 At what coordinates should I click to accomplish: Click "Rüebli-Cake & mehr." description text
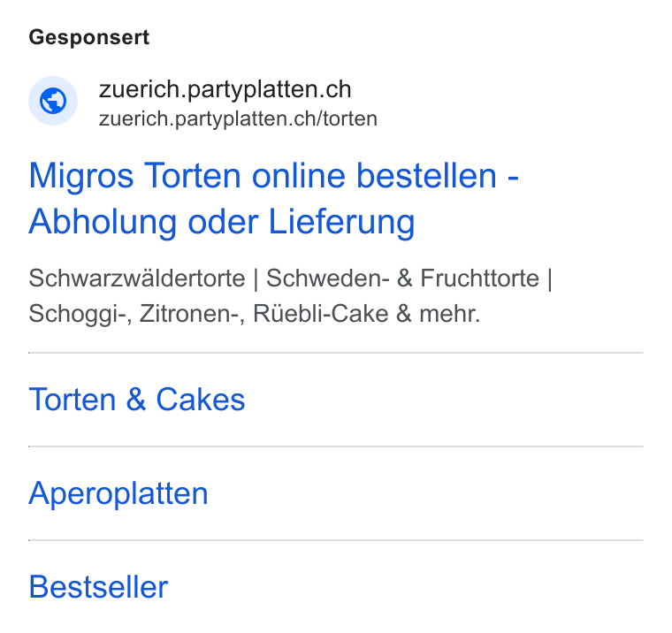click(x=366, y=314)
